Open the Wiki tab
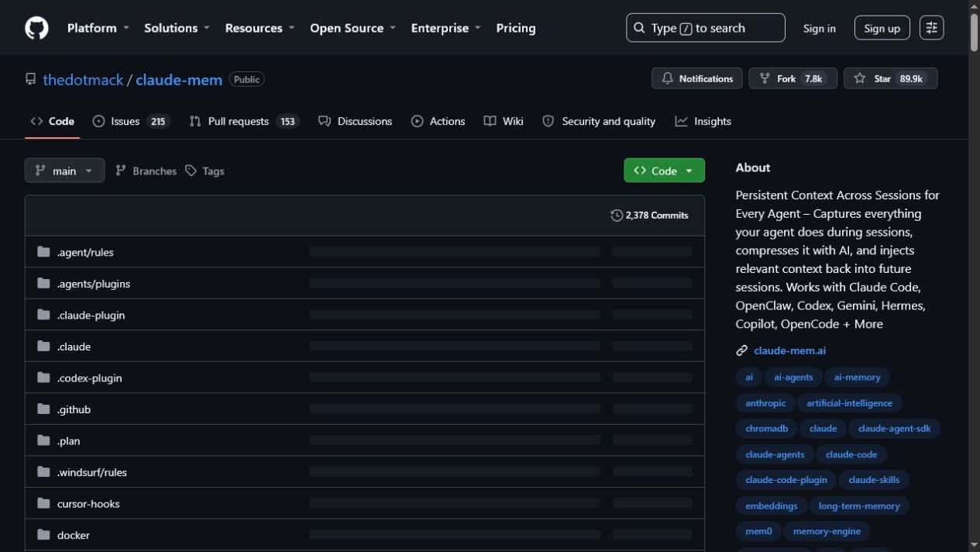 pos(504,121)
